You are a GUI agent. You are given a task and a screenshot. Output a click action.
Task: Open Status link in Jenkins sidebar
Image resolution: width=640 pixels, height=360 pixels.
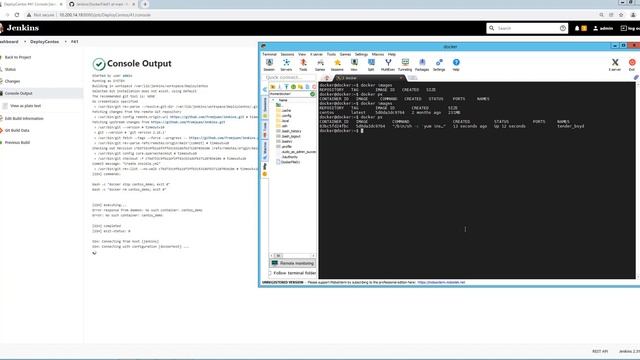[10, 69]
